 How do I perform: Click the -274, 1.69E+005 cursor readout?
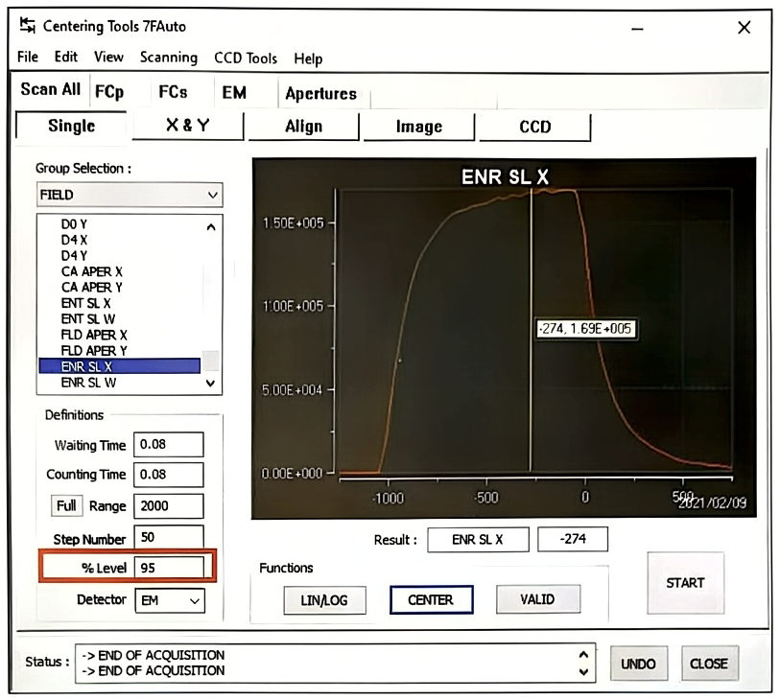[585, 329]
